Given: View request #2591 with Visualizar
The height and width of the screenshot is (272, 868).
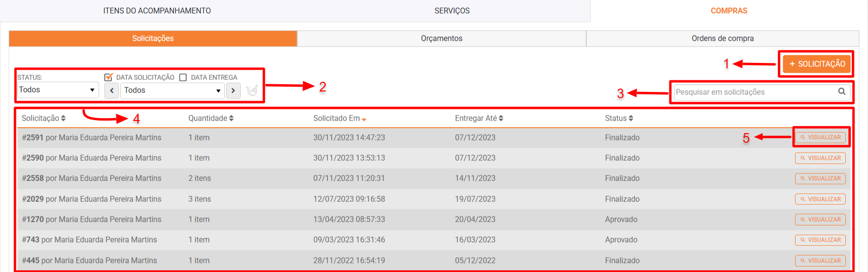Looking at the screenshot, I should [x=820, y=137].
